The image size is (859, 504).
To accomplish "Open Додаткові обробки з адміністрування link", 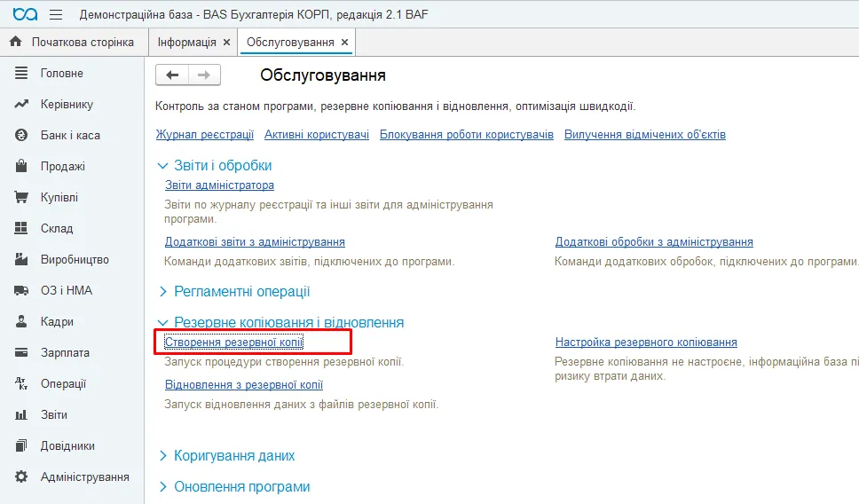I will [x=654, y=242].
